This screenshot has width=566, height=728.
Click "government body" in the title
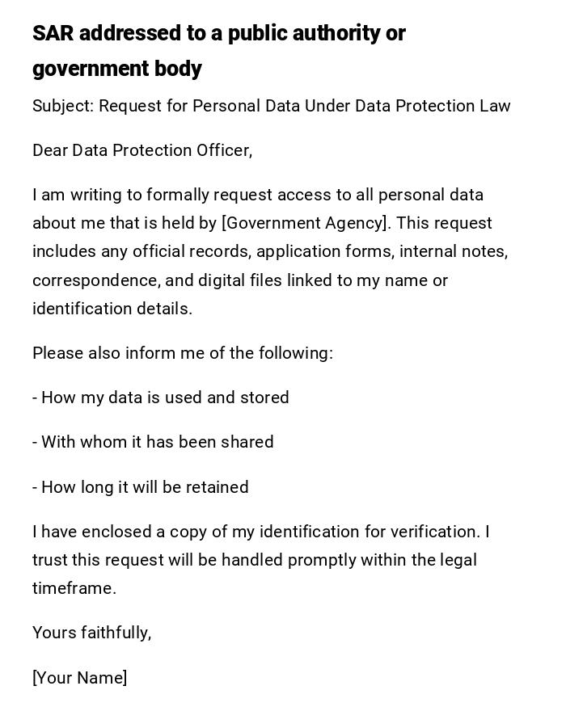point(117,69)
